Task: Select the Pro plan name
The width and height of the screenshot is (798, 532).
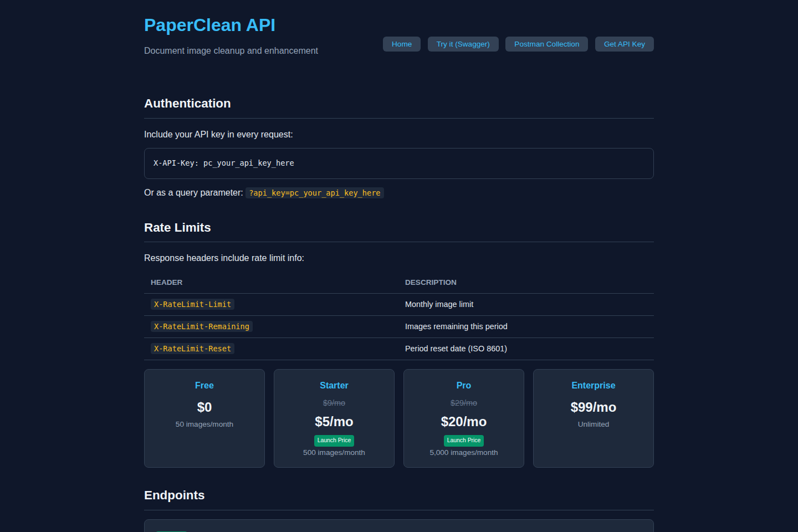Action: 464,385
